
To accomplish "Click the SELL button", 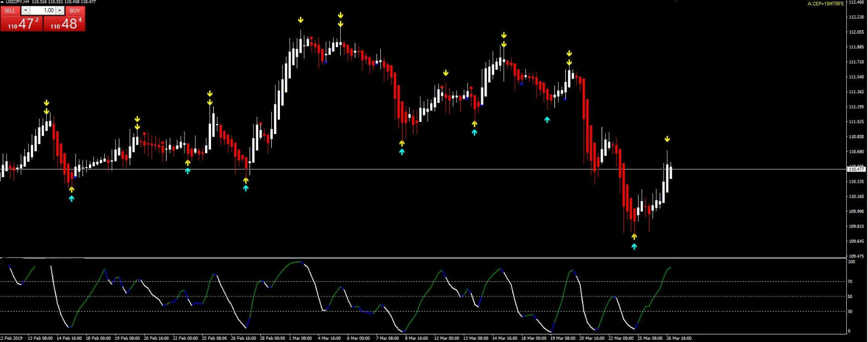I will pyautogui.click(x=10, y=10).
